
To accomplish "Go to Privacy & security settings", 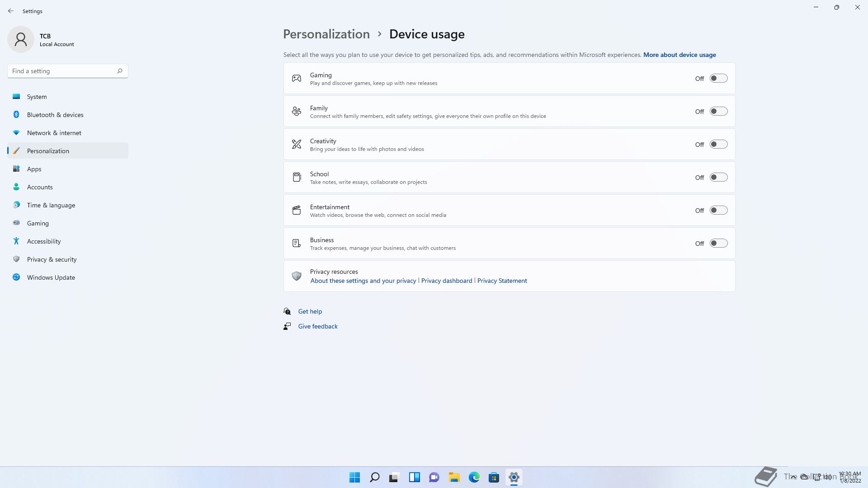I will [x=52, y=259].
